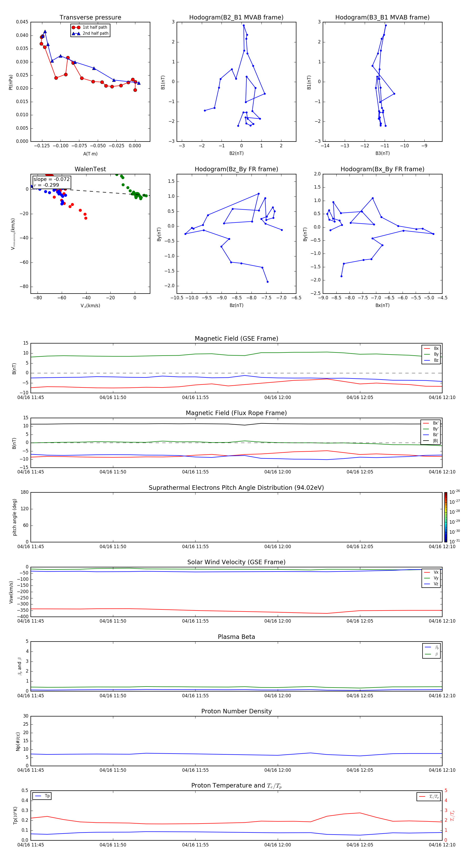Click the pitch angle colorbar
473x868 pixels.
(446, 517)
